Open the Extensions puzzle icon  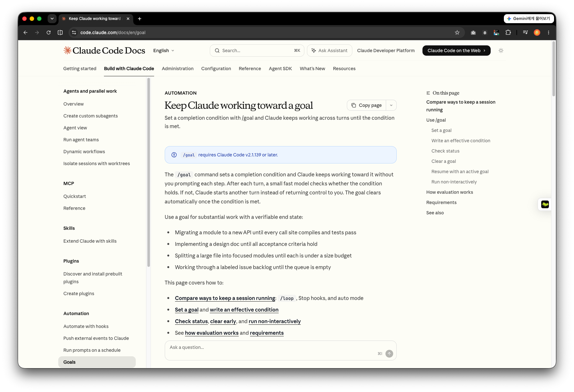coord(508,33)
